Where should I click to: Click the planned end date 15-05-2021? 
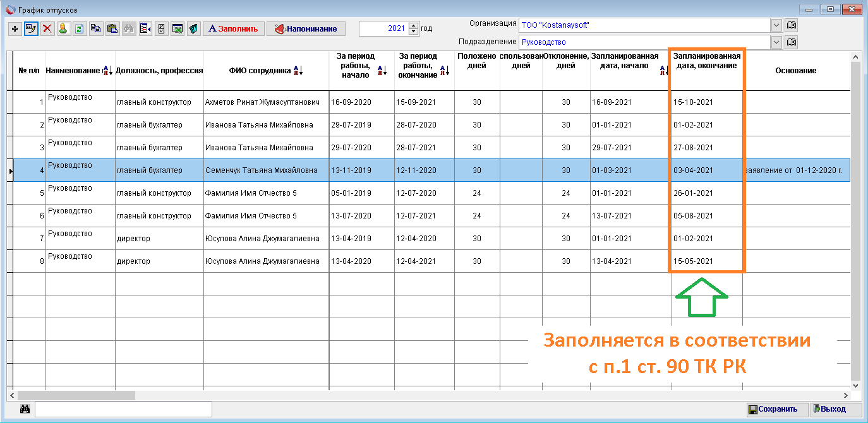click(707, 261)
